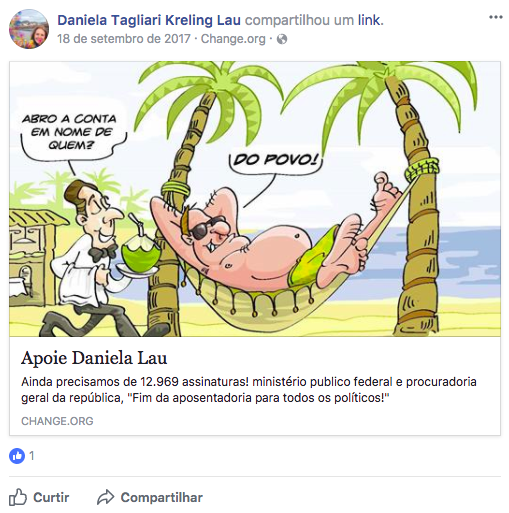509x513 pixels.
Task: Like the post with Curtir label
Action: click(x=51, y=498)
